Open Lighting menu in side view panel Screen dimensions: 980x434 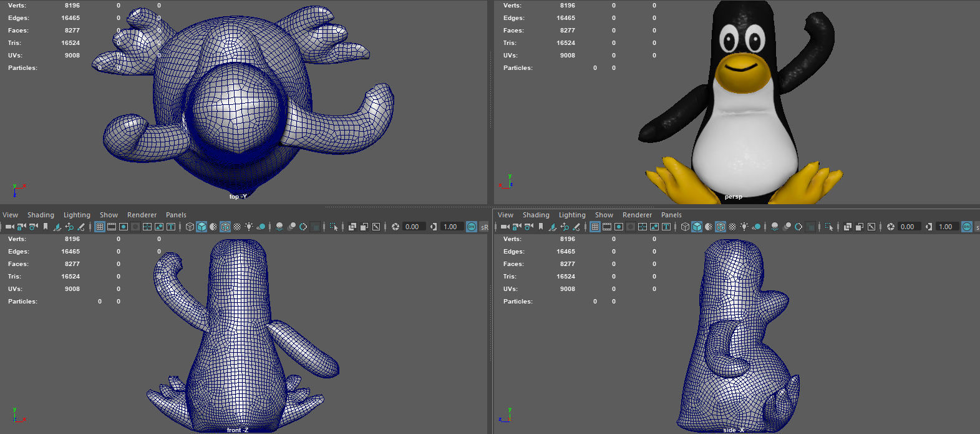tap(572, 215)
